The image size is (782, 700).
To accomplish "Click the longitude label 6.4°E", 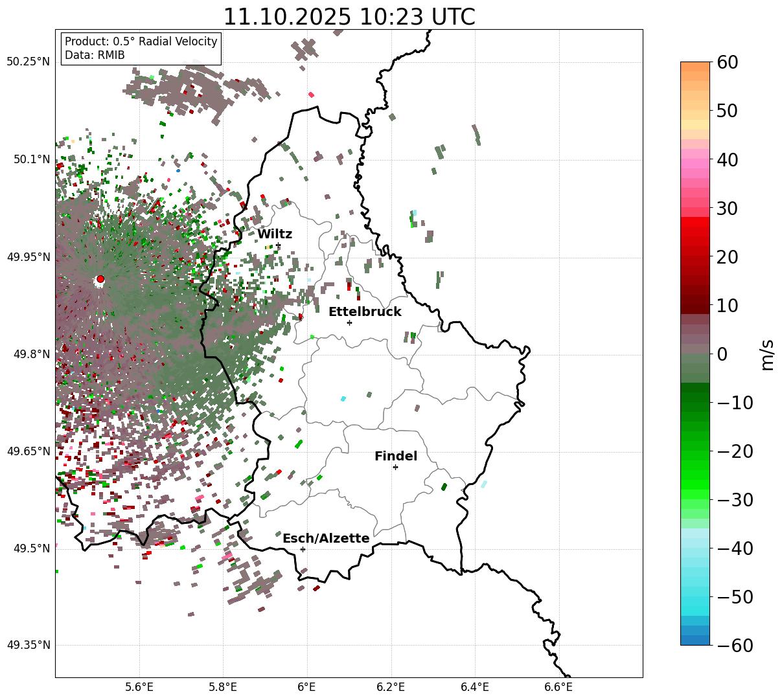I will tap(474, 688).
